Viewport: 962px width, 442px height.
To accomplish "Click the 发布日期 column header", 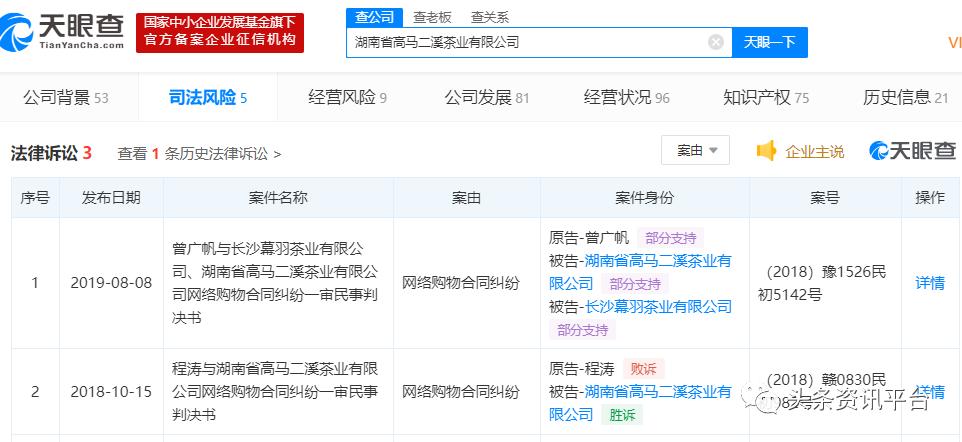I will pyautogui.click(x=111, y=198).
